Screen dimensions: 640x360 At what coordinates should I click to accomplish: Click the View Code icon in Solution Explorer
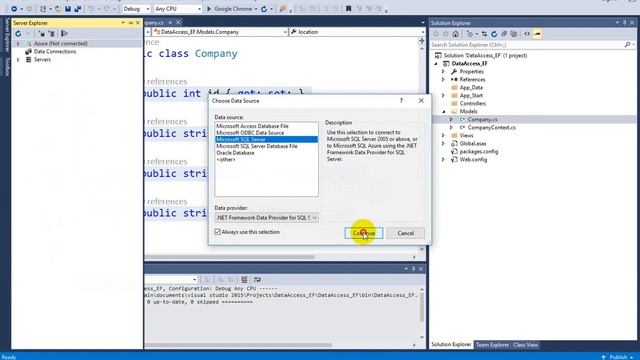(527, 34)
